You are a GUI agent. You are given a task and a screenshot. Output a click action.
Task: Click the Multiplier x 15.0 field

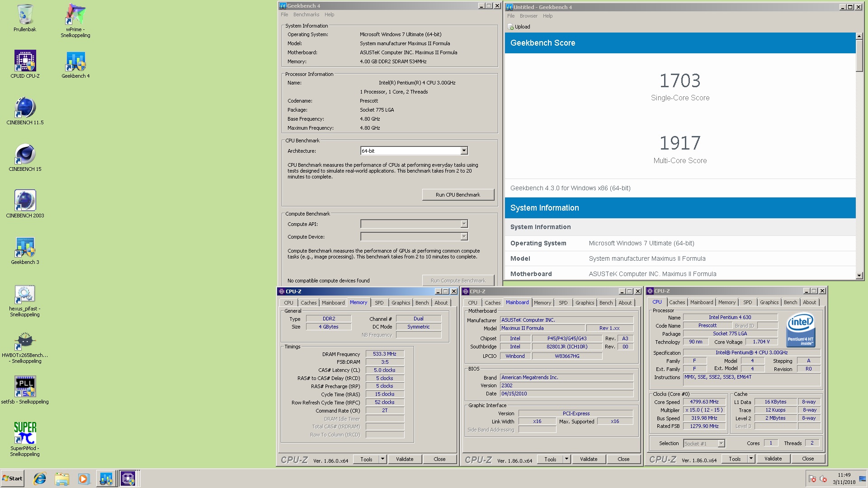(x=704, y=410)
